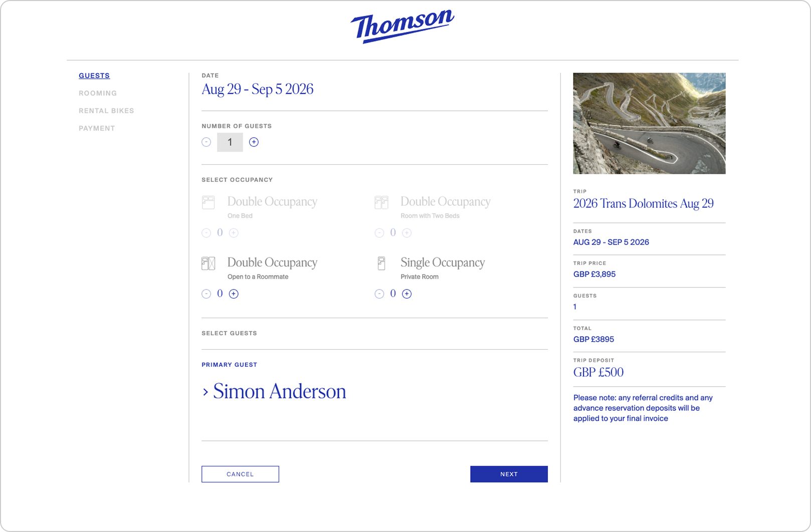Jump to the Payment step
Image resolution: width=811 pixels, height=532 pixels.
97,128
